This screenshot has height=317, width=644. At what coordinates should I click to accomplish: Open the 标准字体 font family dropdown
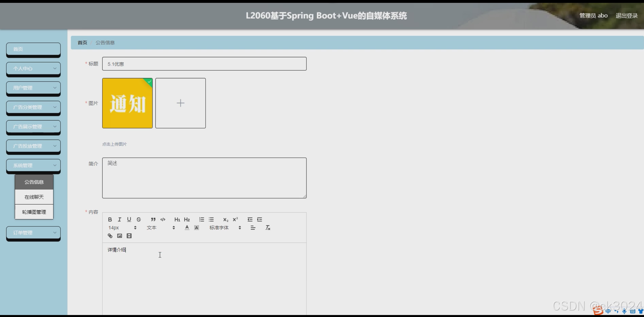(225, 227)
